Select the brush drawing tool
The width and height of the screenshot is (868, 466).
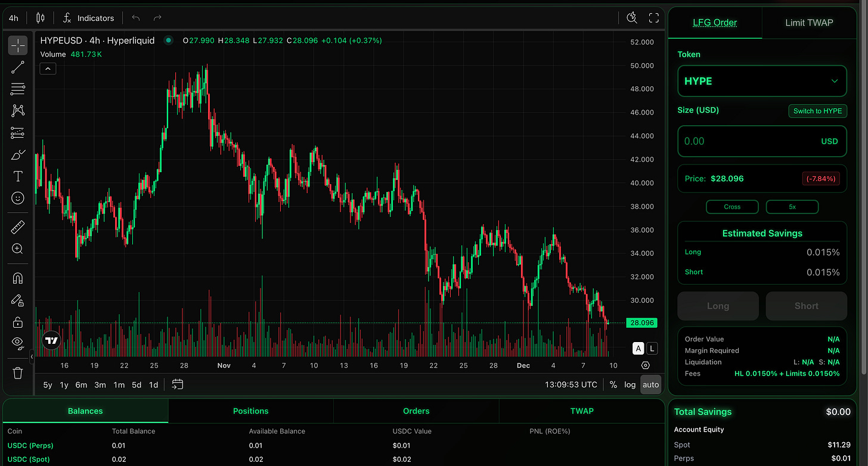[x=18, y=155]
